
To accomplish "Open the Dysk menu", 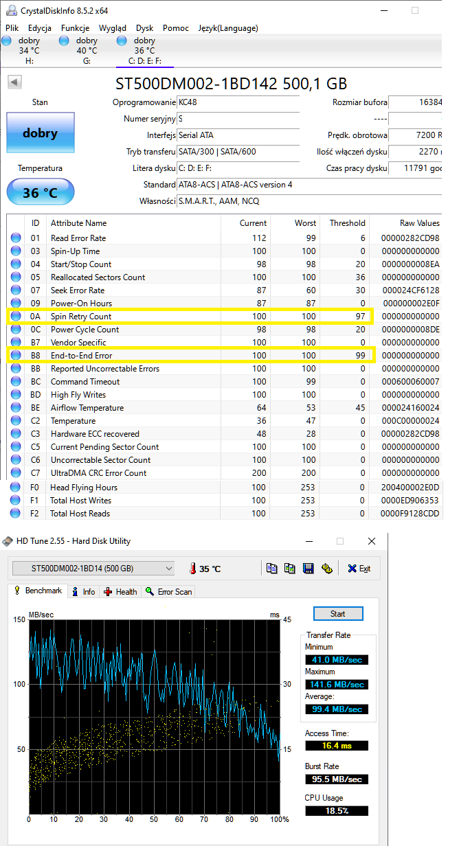I will [144, 28].
